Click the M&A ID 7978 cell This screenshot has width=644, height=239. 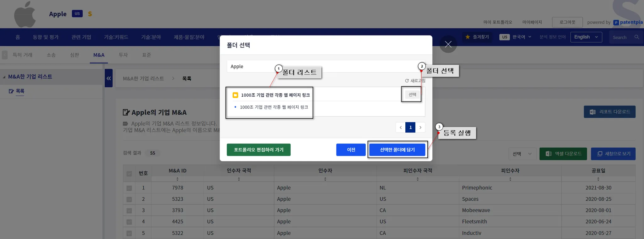(177, 188)
